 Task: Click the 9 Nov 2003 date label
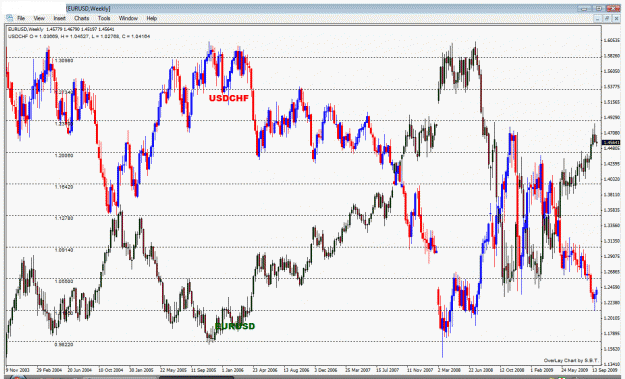click(18, 370)
